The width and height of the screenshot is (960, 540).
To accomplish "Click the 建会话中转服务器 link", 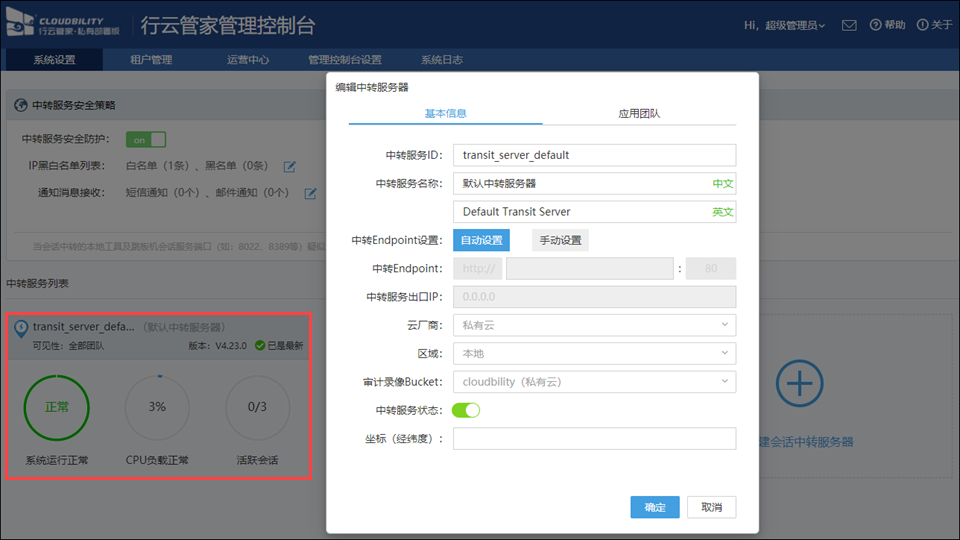I will click(x=806, y=442).
